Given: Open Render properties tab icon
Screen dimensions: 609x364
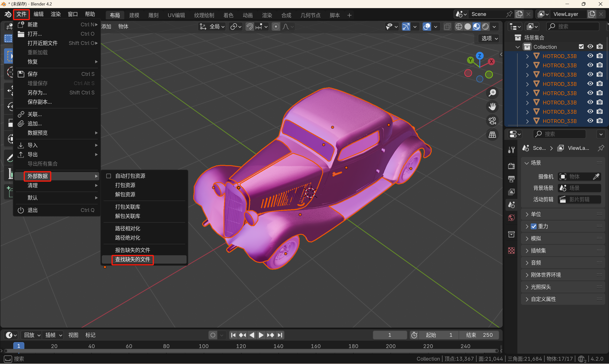Looking at the screenshot, I should point(511,166).
